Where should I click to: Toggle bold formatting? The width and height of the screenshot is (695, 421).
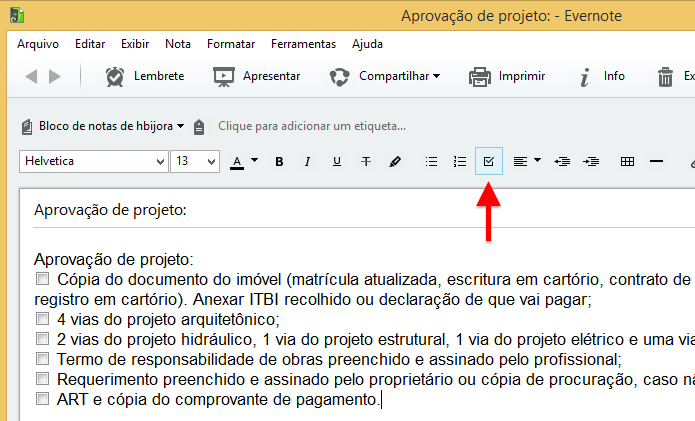(279, 162)
